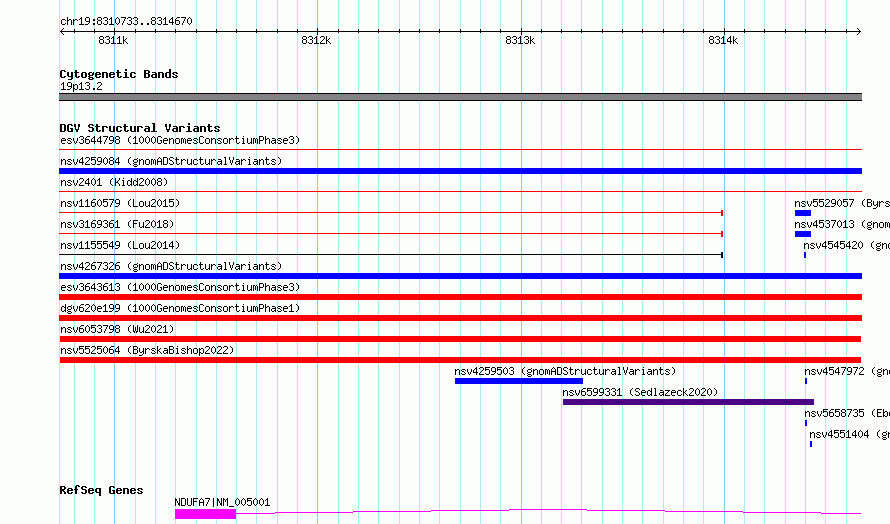The height and width of the screenshot is (524, 890).
Task: Click the red bar under dgv620e199
Action: coord(460,318)
